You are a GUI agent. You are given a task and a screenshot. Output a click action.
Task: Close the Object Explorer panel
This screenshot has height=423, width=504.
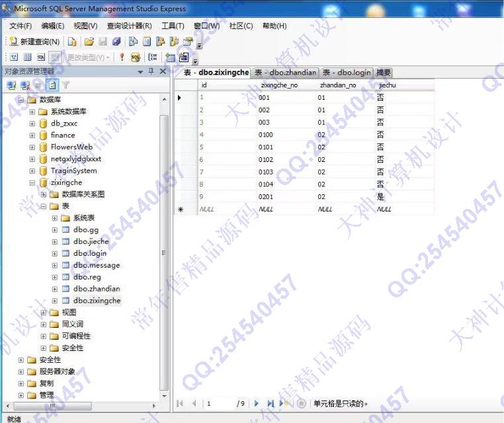click(x=163, y=71)
